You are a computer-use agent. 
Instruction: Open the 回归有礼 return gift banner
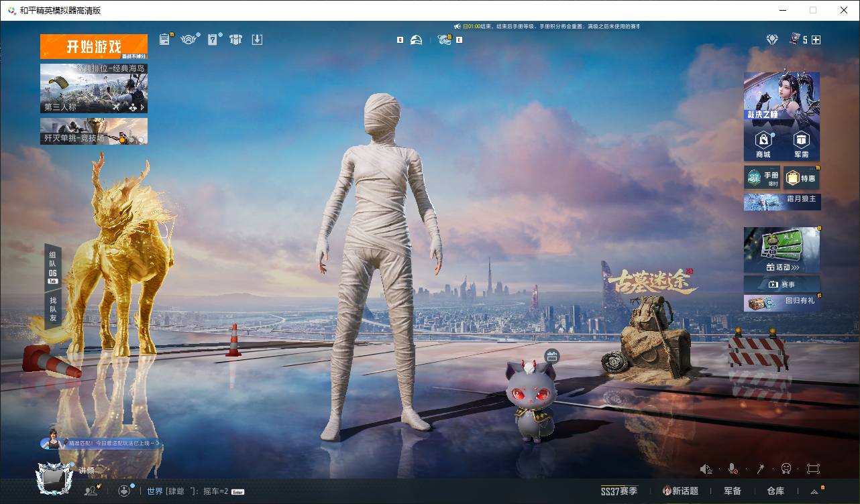pyautogui.click(x=782, y=303)
